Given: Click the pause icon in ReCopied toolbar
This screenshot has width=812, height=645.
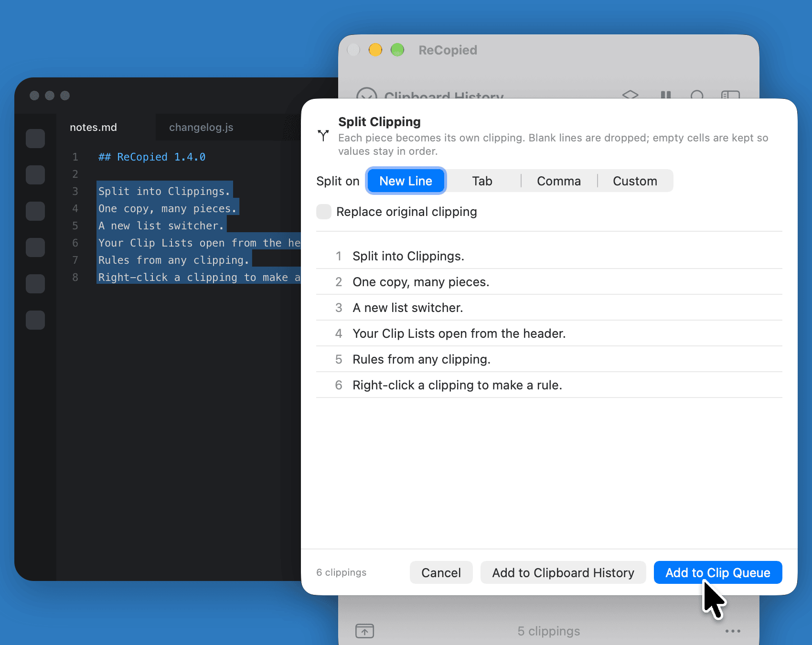Looking at the screenshot, I should [x=666, y=95].
